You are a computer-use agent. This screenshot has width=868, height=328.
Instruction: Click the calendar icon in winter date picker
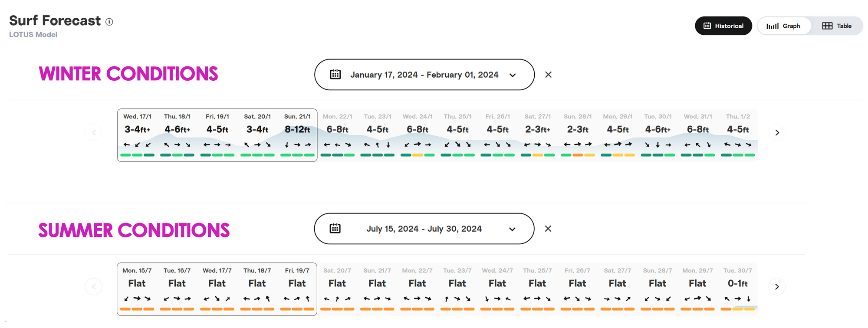click(335, 75)
